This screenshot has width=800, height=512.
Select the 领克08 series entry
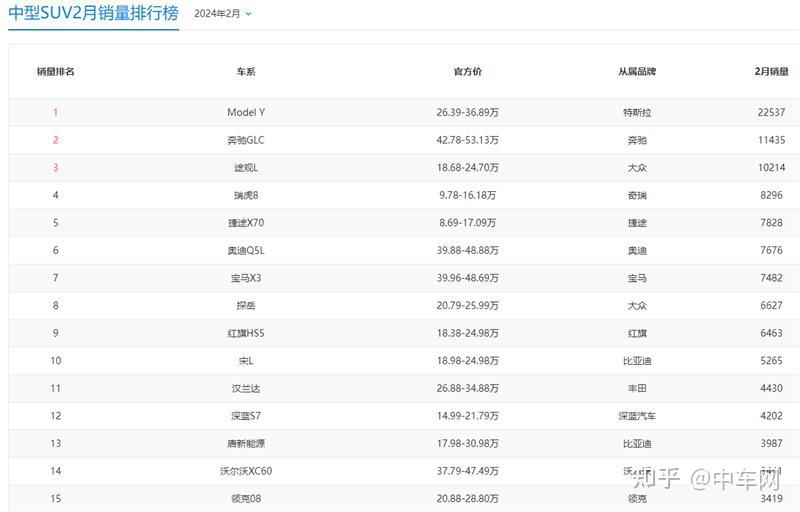[x=246, y=498]
